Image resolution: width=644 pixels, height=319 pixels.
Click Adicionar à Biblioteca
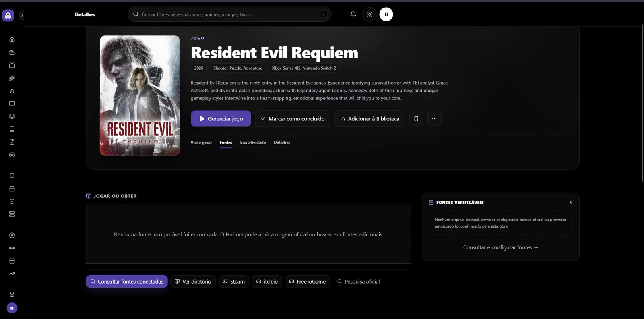[369, 119]
